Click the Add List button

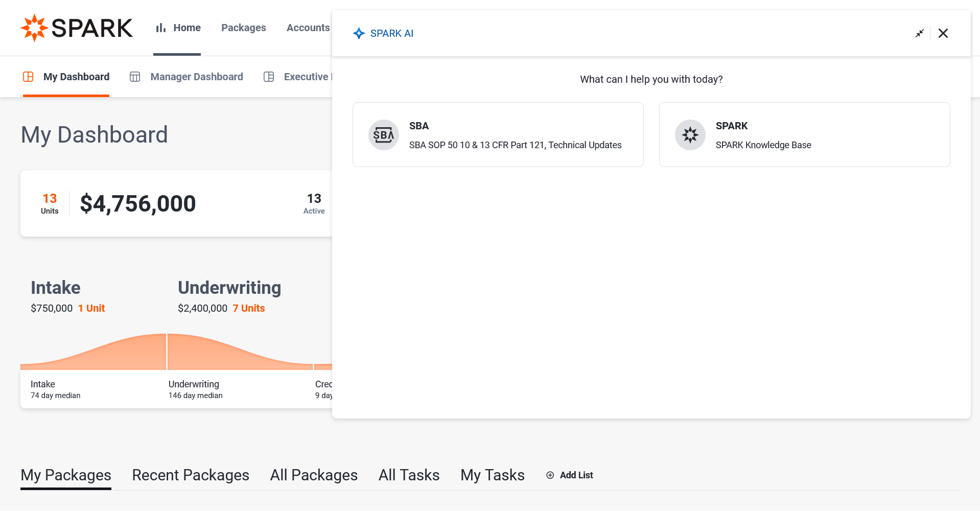(x=570, y=475)
